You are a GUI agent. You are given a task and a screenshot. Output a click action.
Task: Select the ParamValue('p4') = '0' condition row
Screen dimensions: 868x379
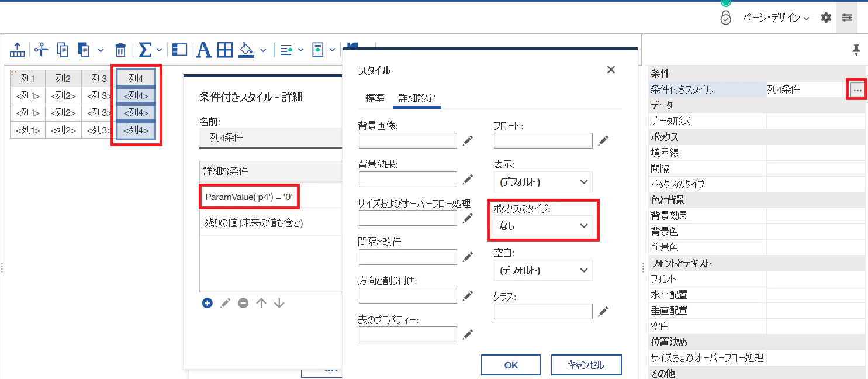pos(271,197)
